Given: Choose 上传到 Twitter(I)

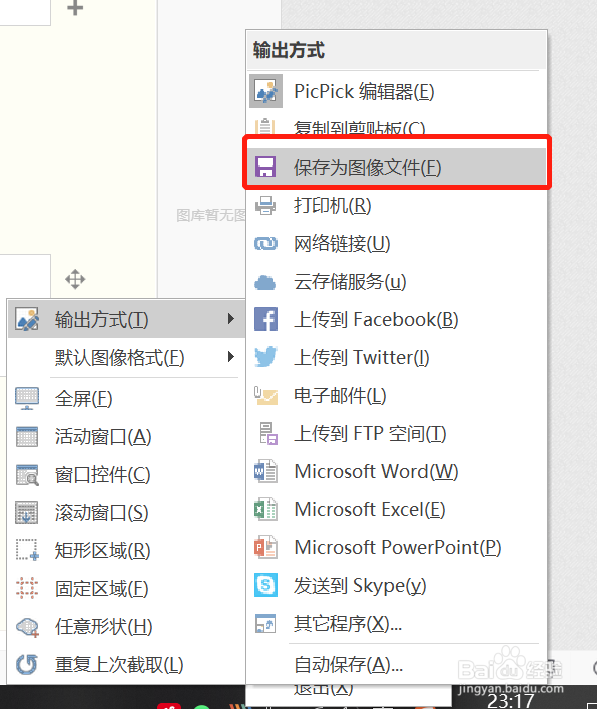Looking at the screenshot, I should pyautogui.click(x=397, y=357).
